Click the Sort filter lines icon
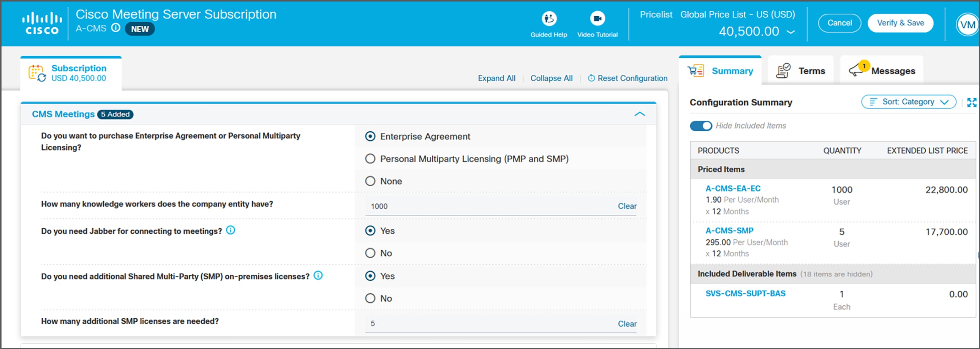Viewport: 980px width, 349px height. click(x=873, y=102)
